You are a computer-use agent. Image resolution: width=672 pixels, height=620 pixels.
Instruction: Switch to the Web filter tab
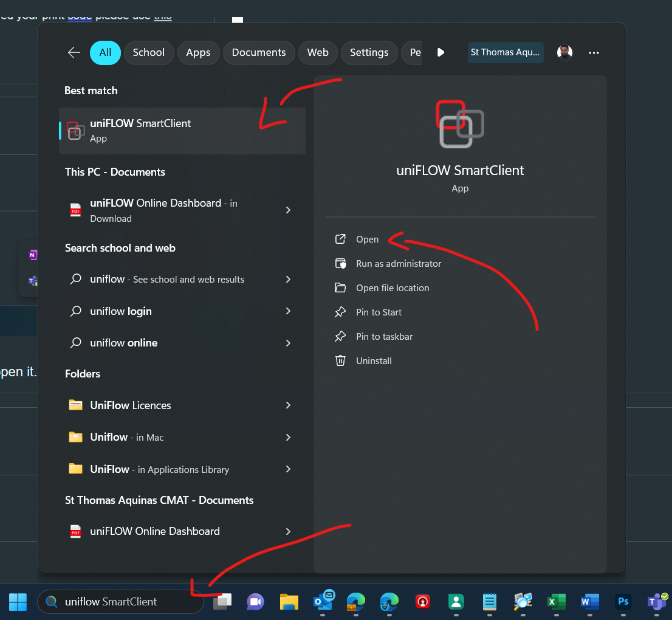click(x=318, y=52)
